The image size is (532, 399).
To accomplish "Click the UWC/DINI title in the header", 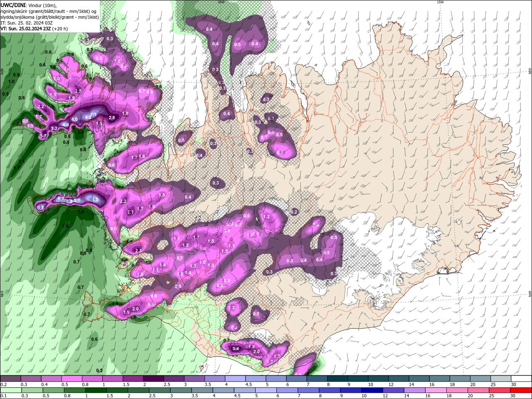I will [x=13, y=5].
